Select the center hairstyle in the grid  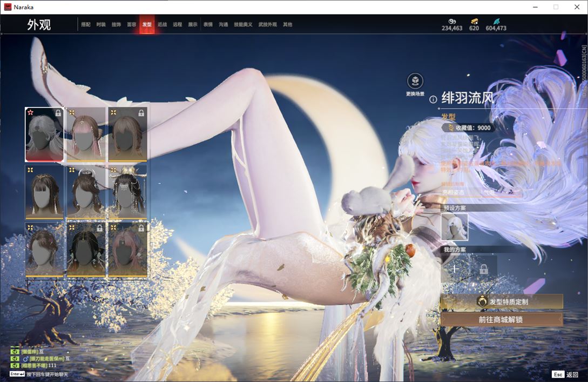click(x=86, y=192)
